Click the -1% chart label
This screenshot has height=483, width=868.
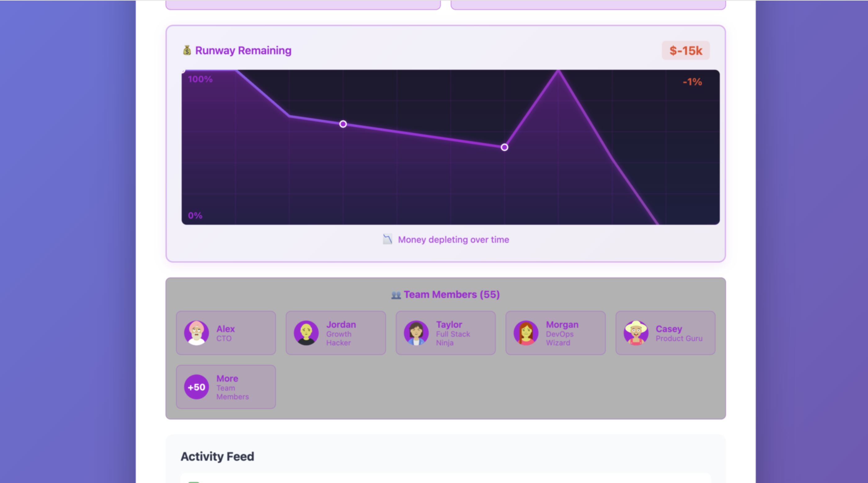click(x=692, y=82)
